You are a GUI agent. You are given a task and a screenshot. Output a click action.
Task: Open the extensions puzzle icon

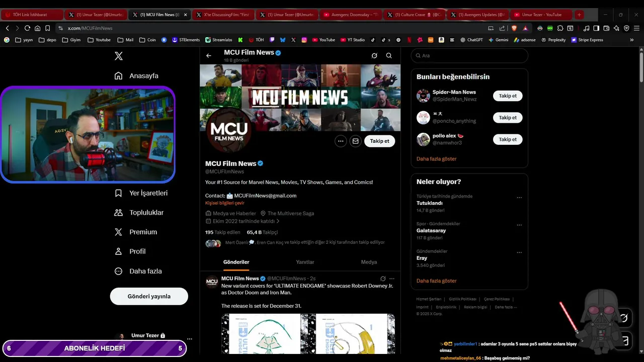coord(560,28)
